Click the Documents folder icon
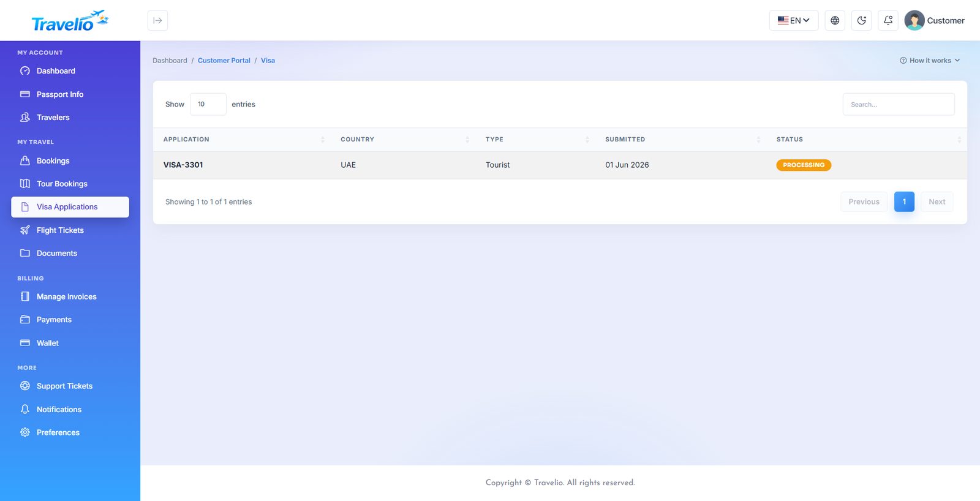This screenshot has height=501, width=980. pos(25,253)
